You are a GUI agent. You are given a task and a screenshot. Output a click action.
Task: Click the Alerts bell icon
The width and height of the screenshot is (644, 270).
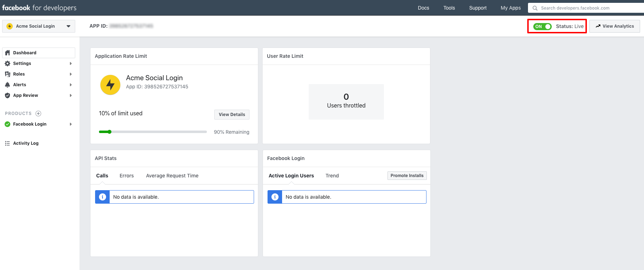pos(7,85)
